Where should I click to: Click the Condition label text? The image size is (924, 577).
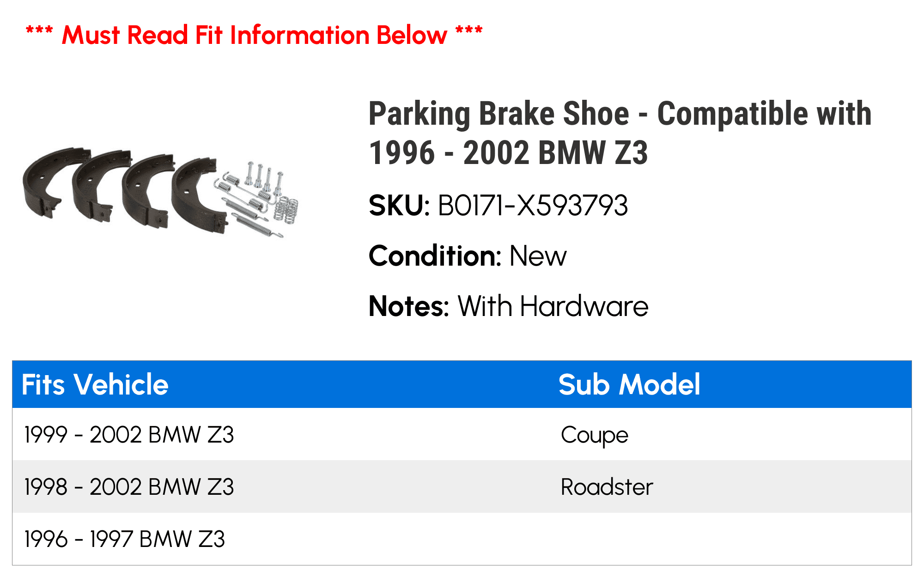(435, 256)
